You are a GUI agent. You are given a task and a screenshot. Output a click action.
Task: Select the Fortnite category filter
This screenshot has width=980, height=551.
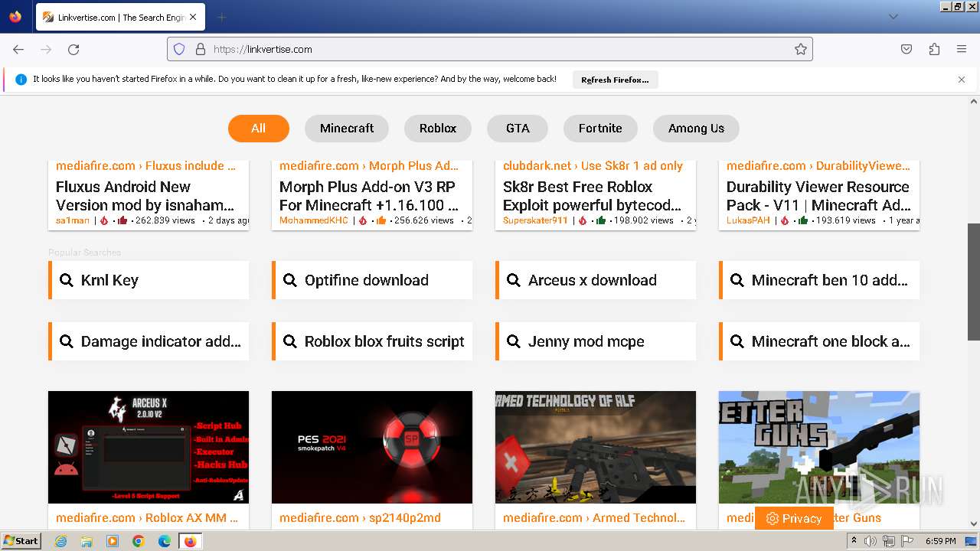click(600, 129)
